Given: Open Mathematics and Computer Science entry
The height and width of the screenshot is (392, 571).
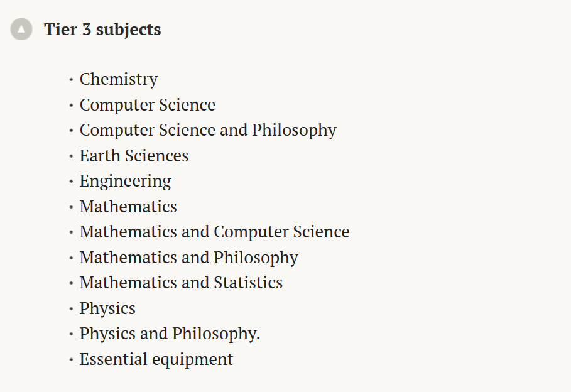Looking at the screenshot, I should pos(214,232).
